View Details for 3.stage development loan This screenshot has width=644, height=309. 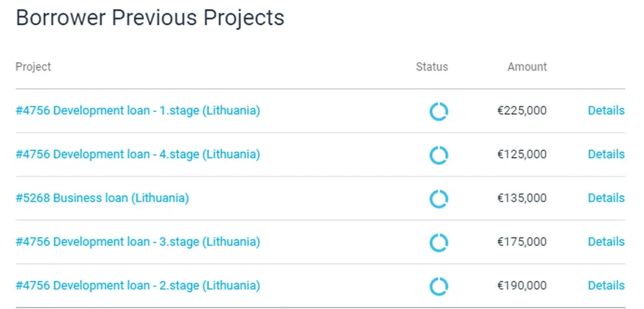(x=606, y=242)
